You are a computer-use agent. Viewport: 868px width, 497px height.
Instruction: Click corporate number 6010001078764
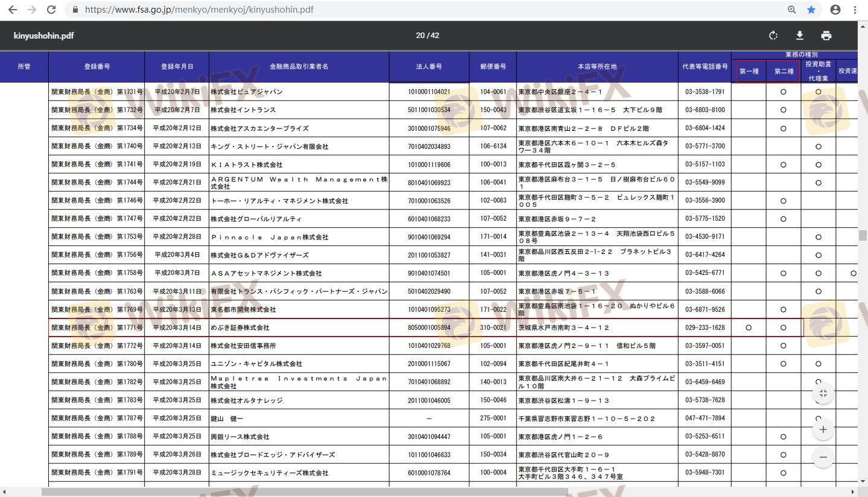coord(429,473)
